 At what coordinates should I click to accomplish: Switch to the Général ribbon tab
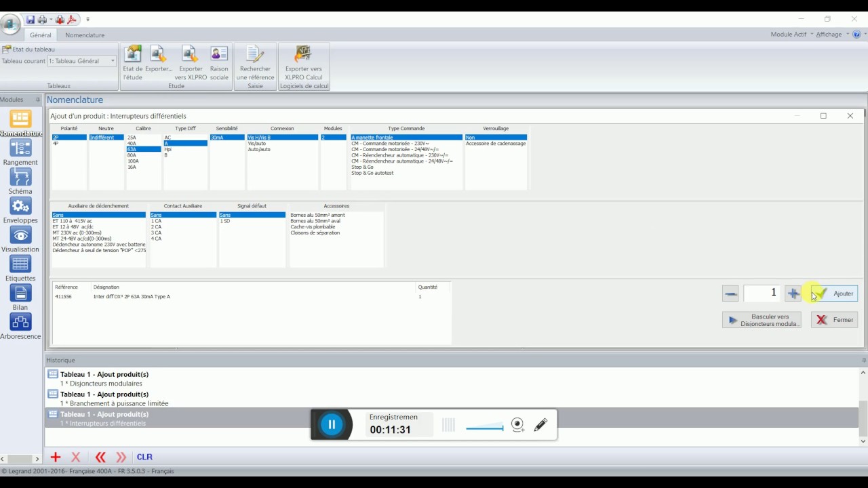40,35
